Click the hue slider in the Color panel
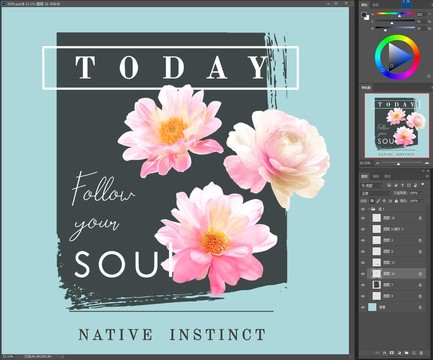The image size is (433, 360). coord(395,13)
